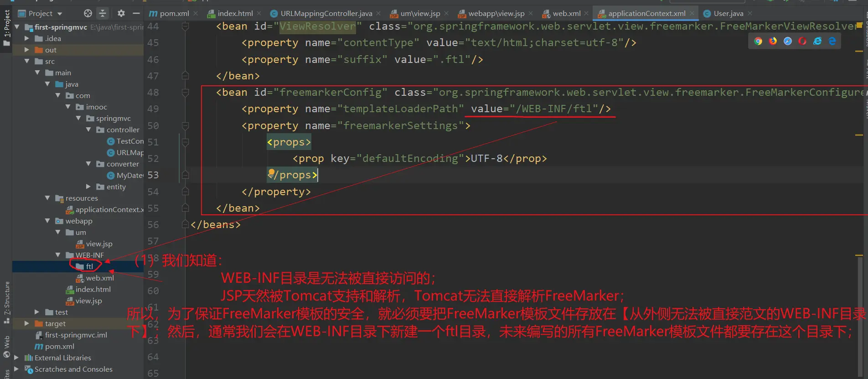This screenshot has height=379, width=868.
Task: Open the Web tool window button
Action: tap(6, 347)
